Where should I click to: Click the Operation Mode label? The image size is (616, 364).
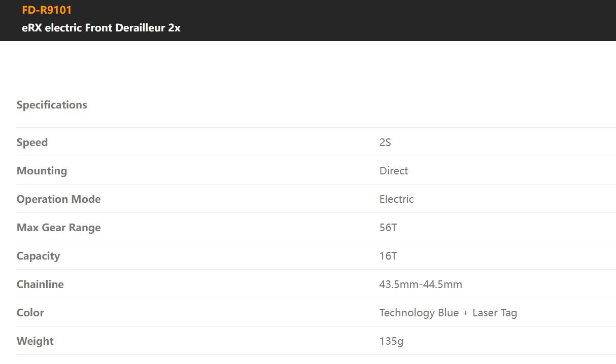coord(58,199)
